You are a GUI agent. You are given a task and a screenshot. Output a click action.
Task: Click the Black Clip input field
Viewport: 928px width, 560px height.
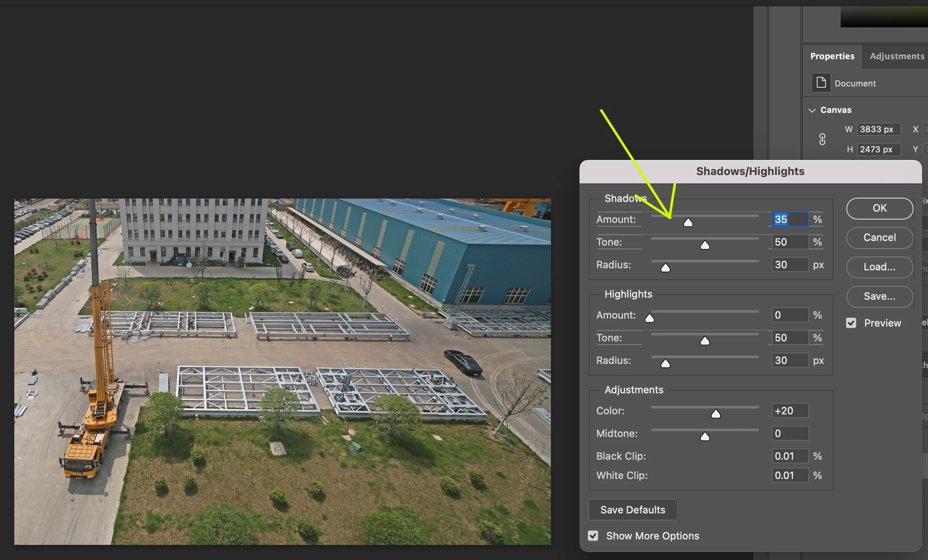pyautogui.click(x=789, y=456)
